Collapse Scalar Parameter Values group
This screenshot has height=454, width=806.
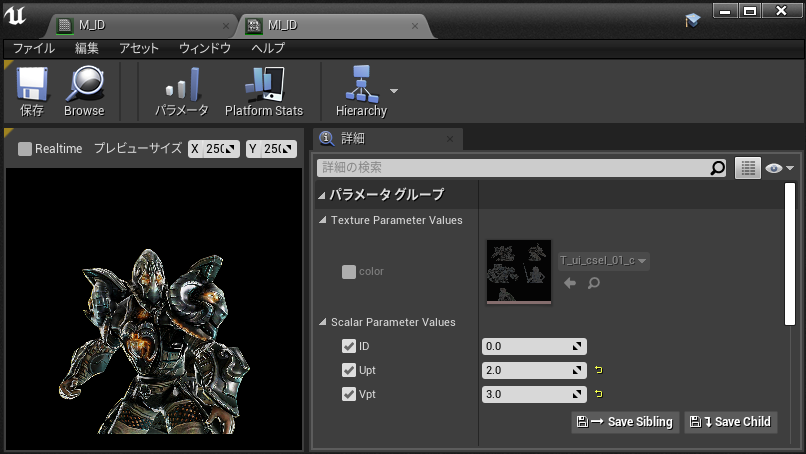point(322,322)
